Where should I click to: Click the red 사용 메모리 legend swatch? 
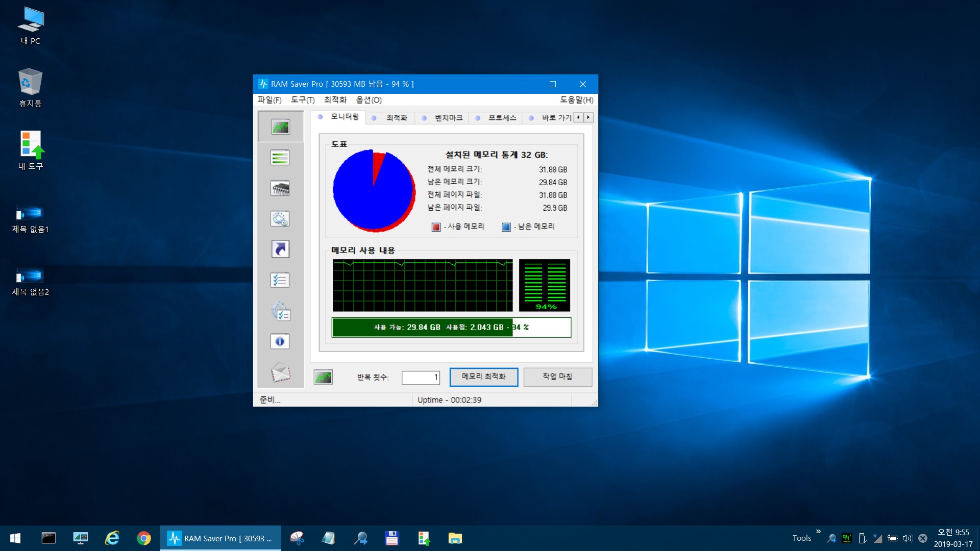point(436,227)
